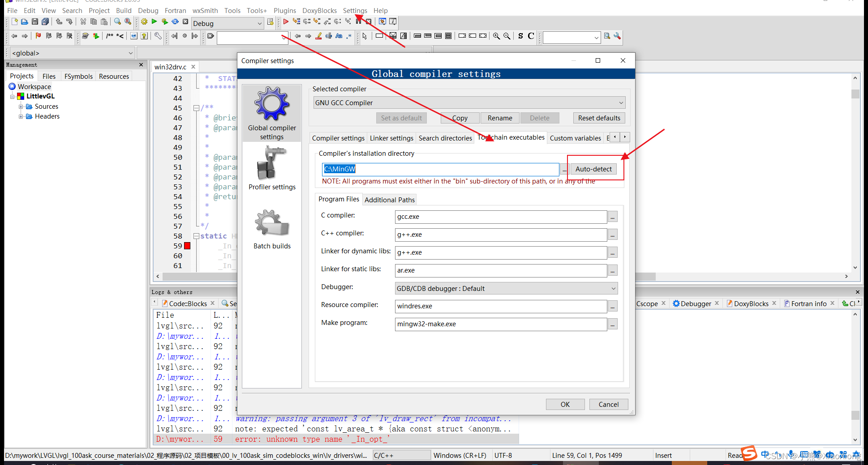Click the Undo arrow icon
Image resolution: width=868 pixels, height=465 pixels.
coord(59,21)
